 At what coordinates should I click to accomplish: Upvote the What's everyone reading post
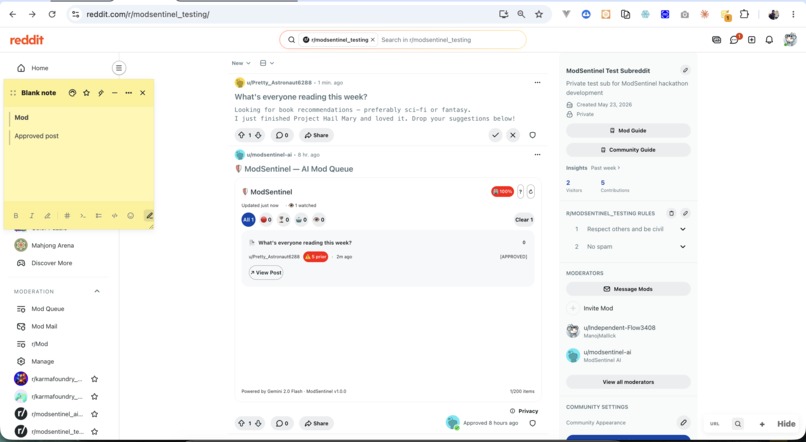pos(242,135)
